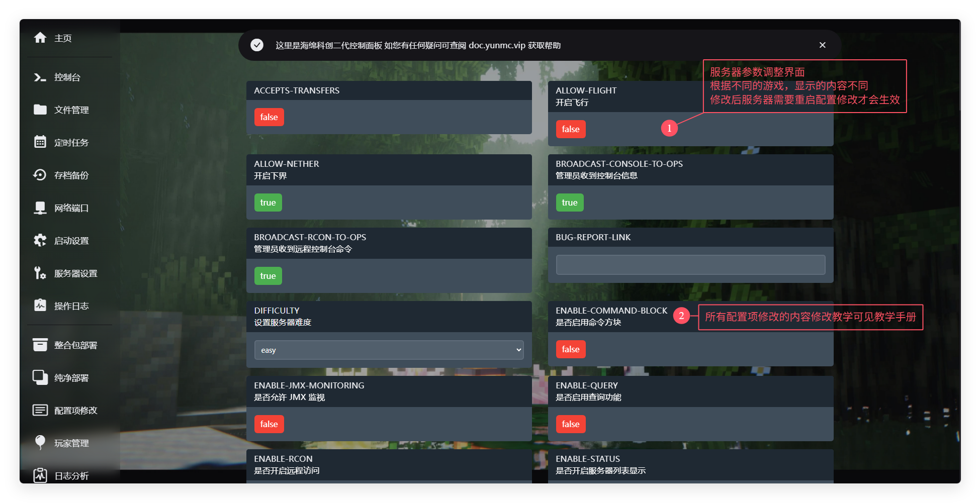Open 主页 menu item
Image resolution: width=980 pixels, height=503 pixels.
click(x=63, y=38)
